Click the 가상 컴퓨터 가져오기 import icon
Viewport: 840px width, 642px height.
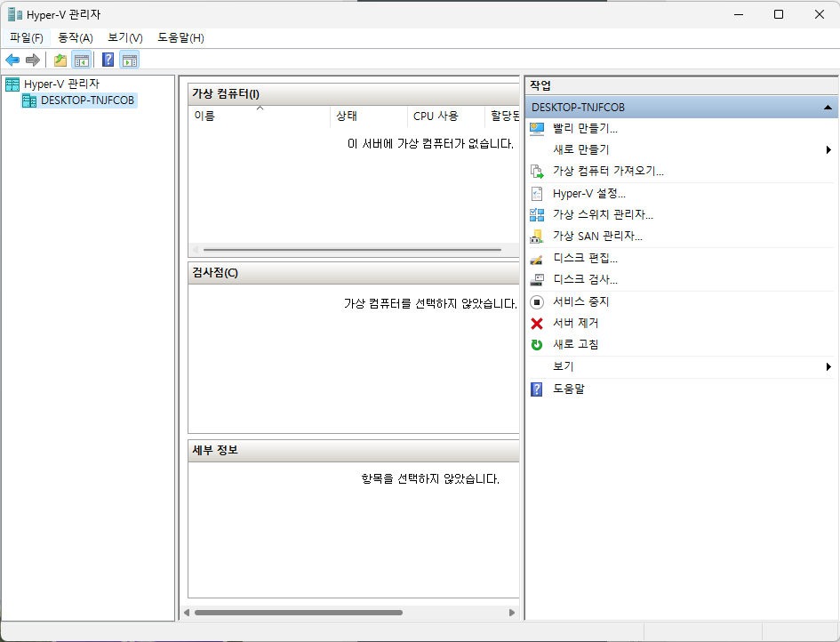(537, 171)
